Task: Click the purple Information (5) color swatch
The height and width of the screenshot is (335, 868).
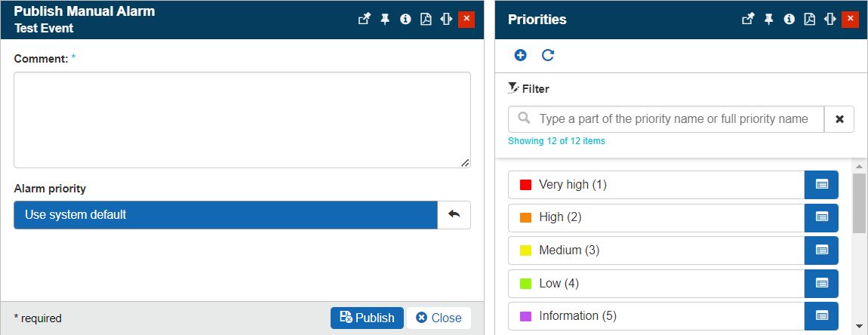Action: (x=525, y=316)
